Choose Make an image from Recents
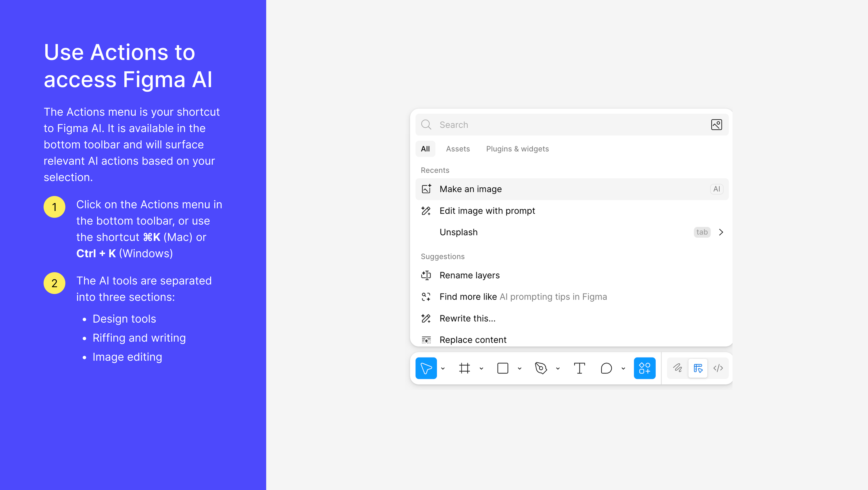The image size is (868, 490). point(572,189)
